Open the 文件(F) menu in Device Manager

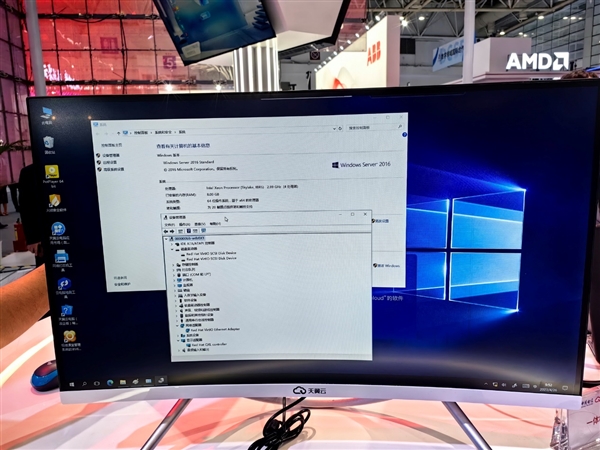click(170, 225)
